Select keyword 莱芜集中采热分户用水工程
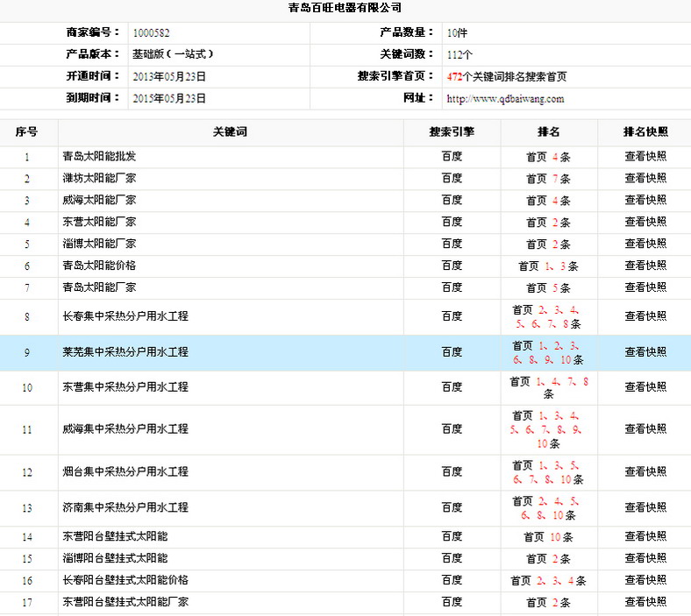 [x=125, y=352]
